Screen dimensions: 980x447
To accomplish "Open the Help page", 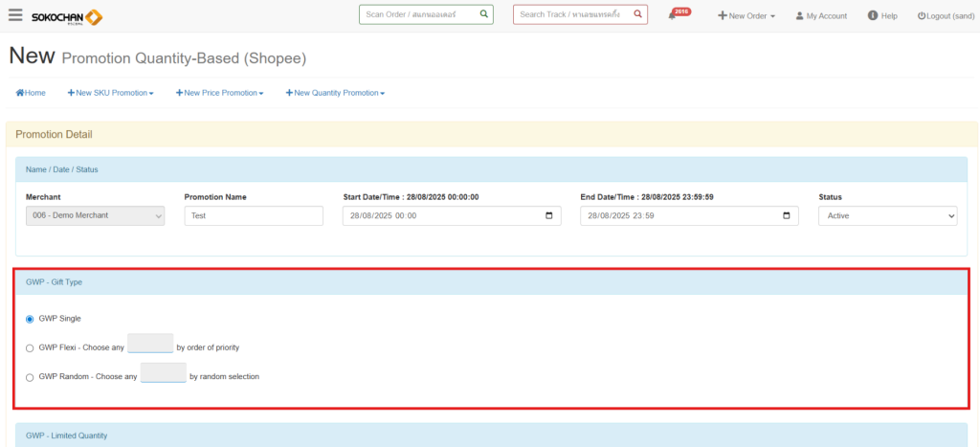I will (882, 16).
